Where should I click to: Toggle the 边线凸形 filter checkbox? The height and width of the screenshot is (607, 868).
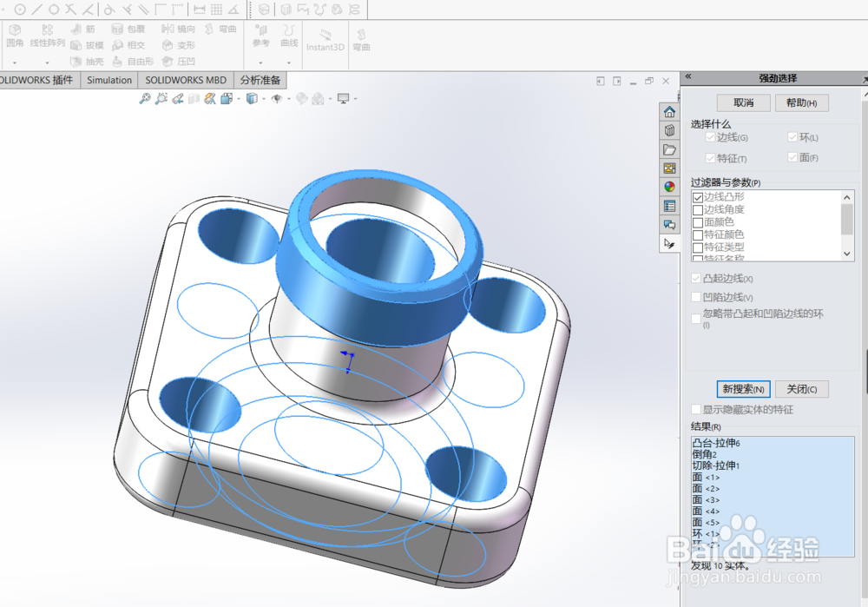pos(698,198)
